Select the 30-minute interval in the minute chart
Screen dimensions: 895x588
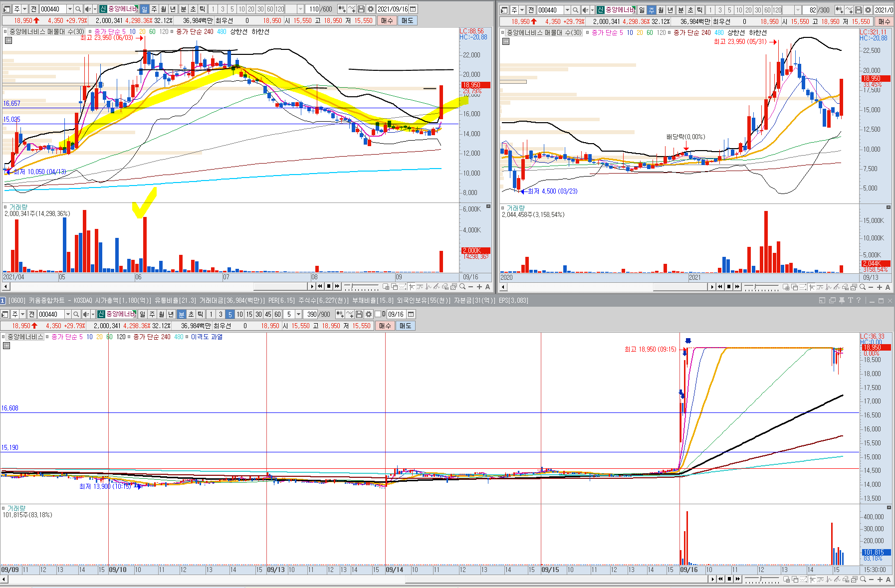pos(258,314)
